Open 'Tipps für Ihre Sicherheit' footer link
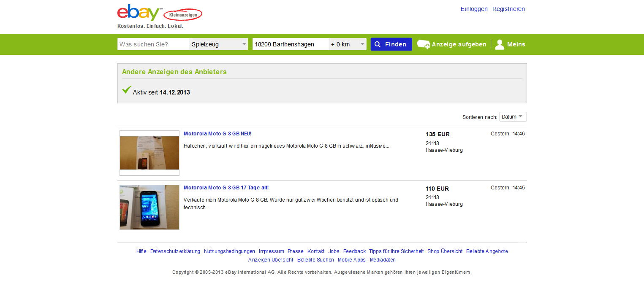644x294 pixels. [x=397, y=251]
